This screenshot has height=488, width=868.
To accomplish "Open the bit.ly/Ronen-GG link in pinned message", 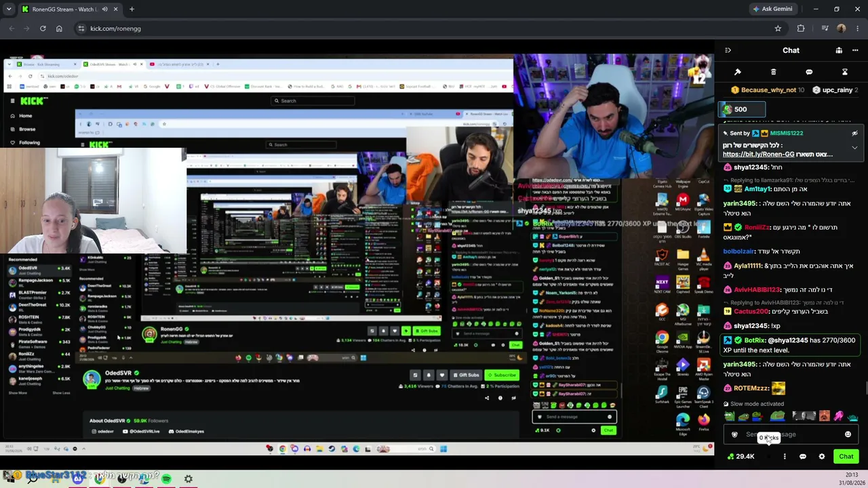I will [758, 155].
